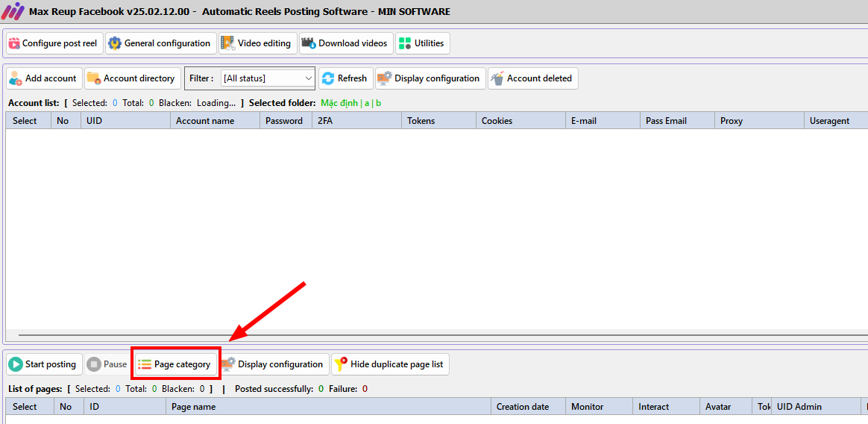Sort by Account name column

click(x=215, y=121)
